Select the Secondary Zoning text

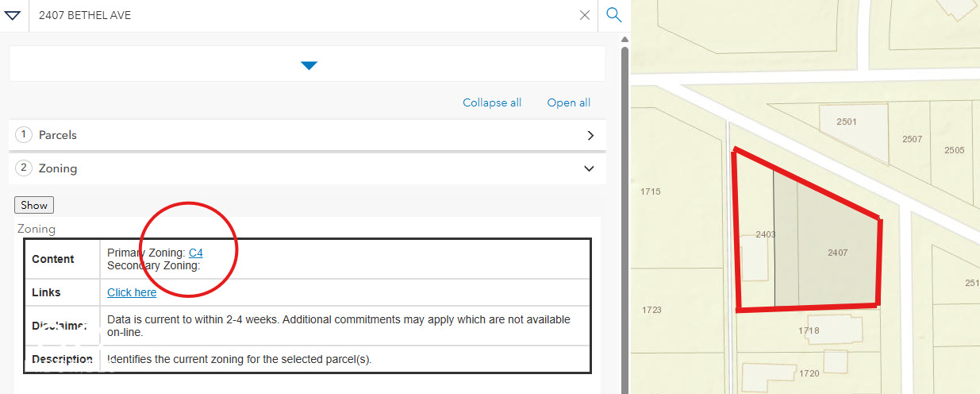pyautogui.click(x=154, y=265)
